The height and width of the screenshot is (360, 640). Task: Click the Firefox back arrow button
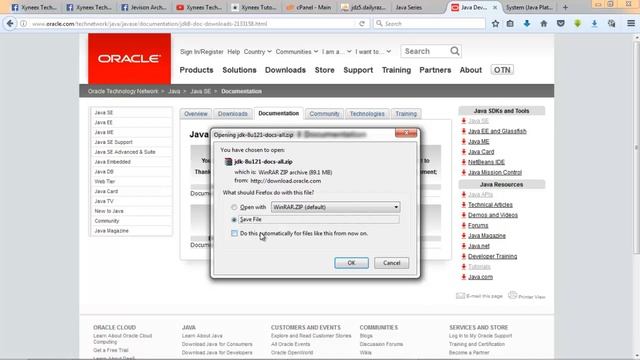click(x=10, y=24)
